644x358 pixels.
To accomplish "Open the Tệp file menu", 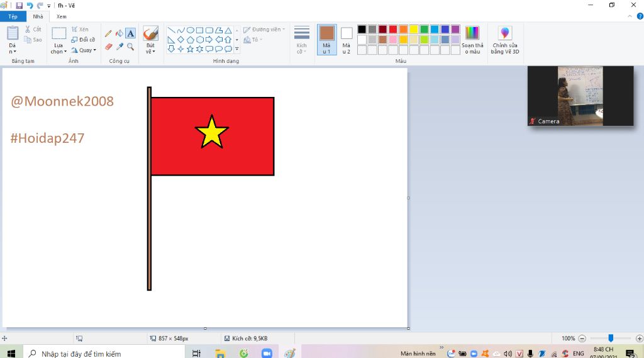I will 13,16.
